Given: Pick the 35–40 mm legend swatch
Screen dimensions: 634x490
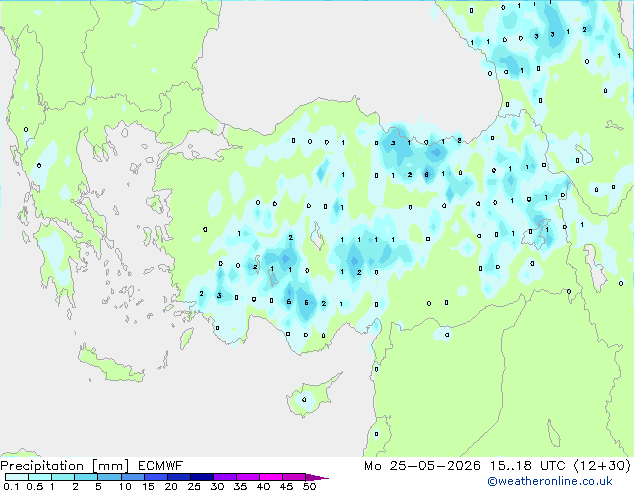Looking at the screenshot, I should pos(247,477).
